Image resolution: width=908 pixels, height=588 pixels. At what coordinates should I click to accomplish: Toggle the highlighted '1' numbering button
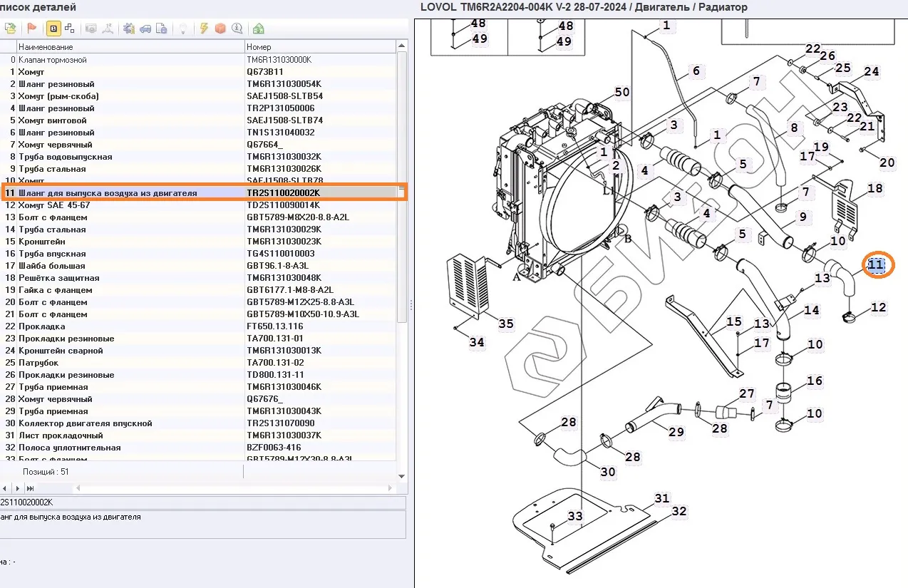pos(53,29)
